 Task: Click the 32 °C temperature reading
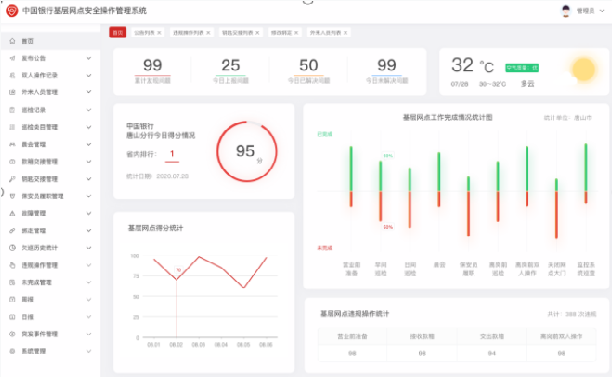point(472,65)
